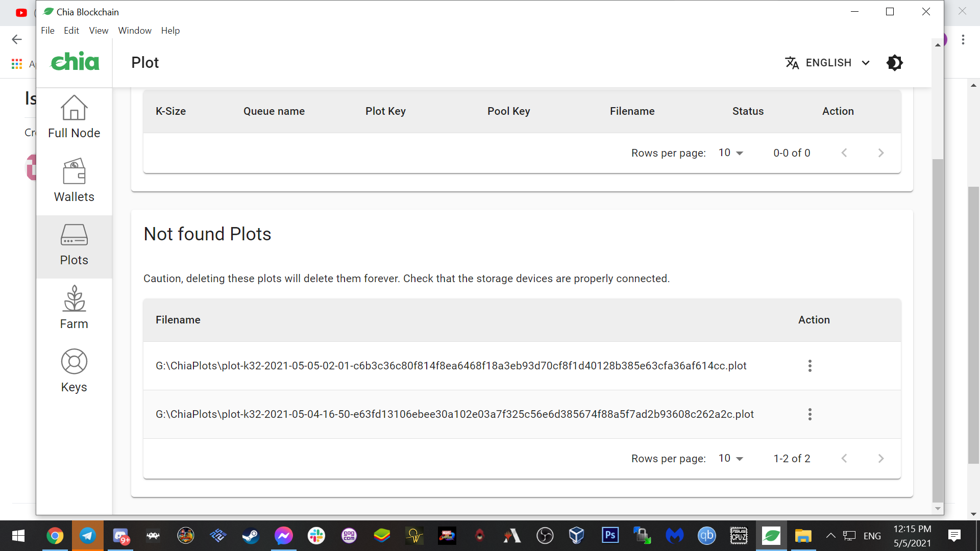This screenshot has height=551, width=980.
Task: Open browser three-dot menu behind Chia
Action: (x=963, y=39)
